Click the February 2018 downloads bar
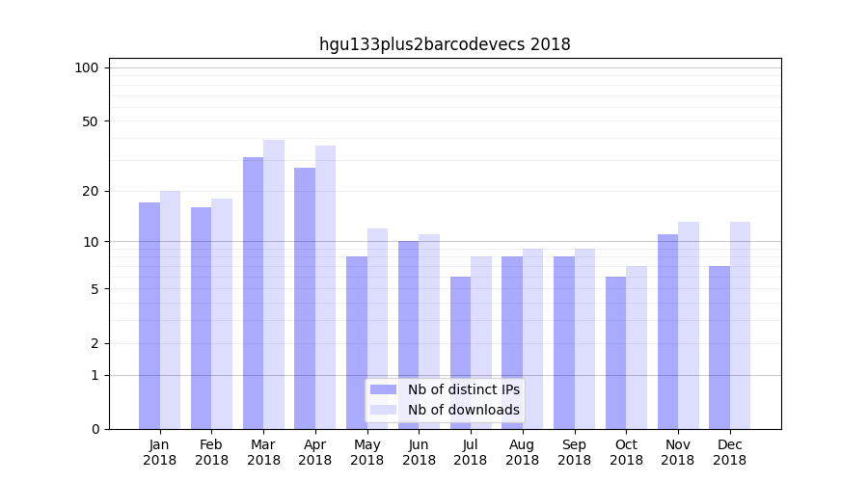The image size is (868, 482). 222,313
